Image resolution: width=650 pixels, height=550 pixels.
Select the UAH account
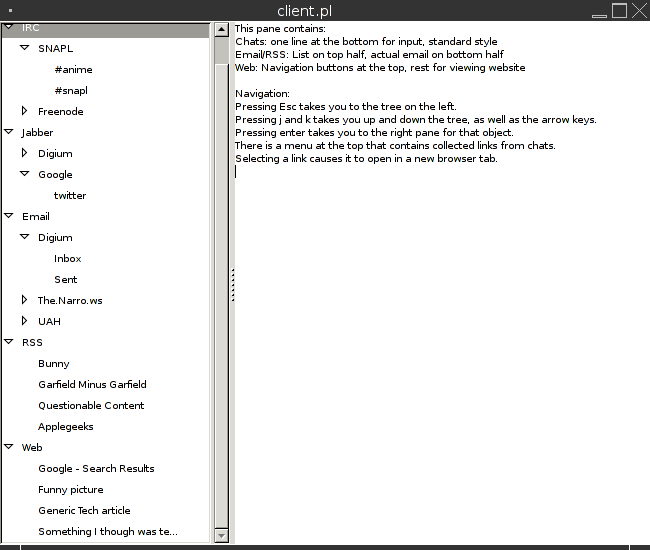click(x=49, y=322)
